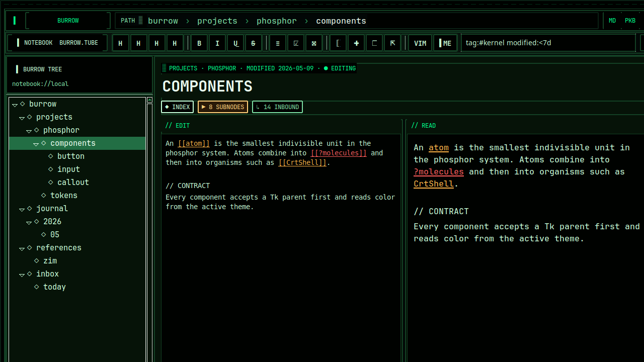Click the BURROW TREE panel header

click(x=43, y=69)
